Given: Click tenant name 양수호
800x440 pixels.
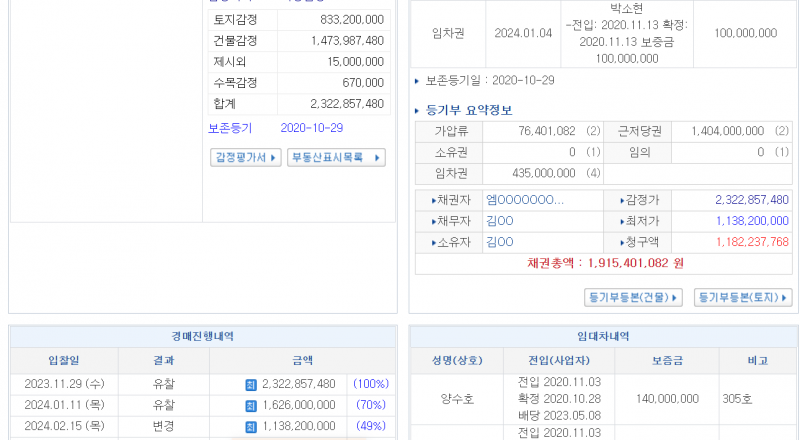Looking at the screenshot, I should [457, 399].
